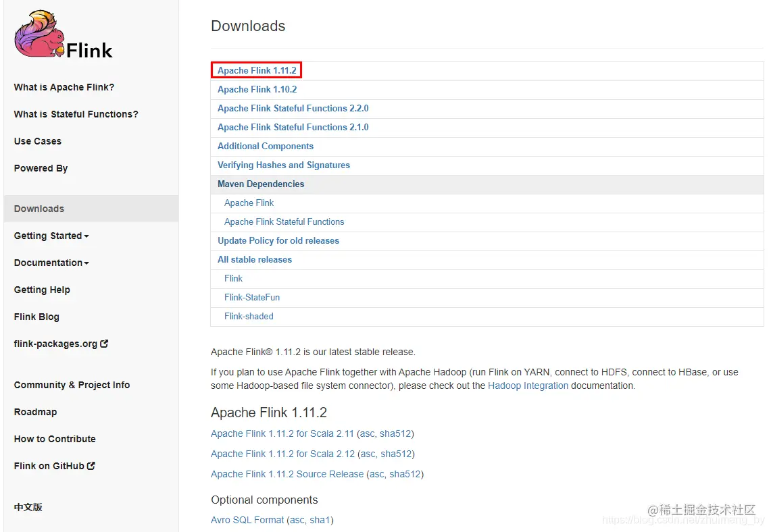
Task: Go to Use Cases
Action: pos(37,141)
